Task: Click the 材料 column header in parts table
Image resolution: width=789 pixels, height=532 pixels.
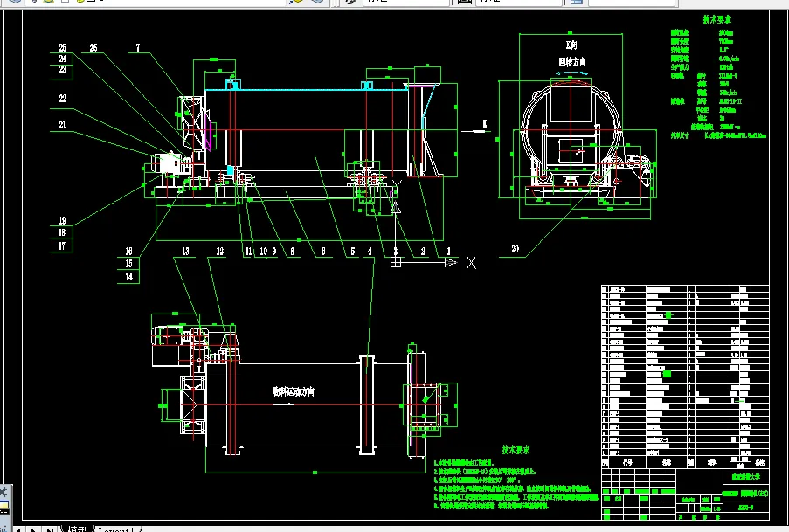Action: pos(712,462)
